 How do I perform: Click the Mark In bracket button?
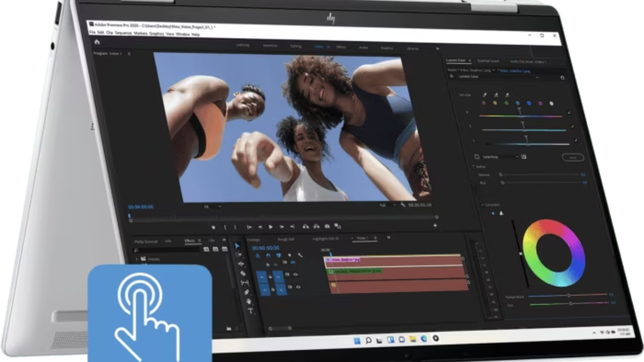pos(225,227)
